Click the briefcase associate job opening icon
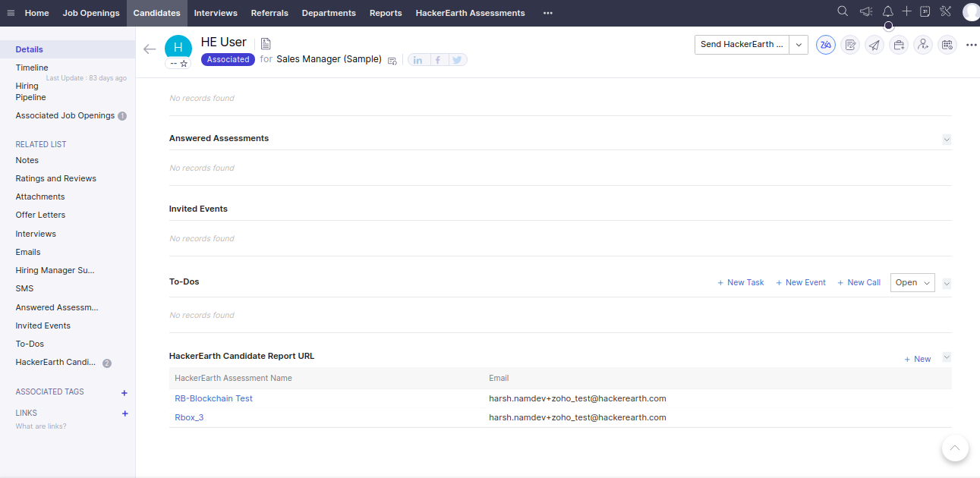The width and height of the screenshot is (980, 478). 899,45
